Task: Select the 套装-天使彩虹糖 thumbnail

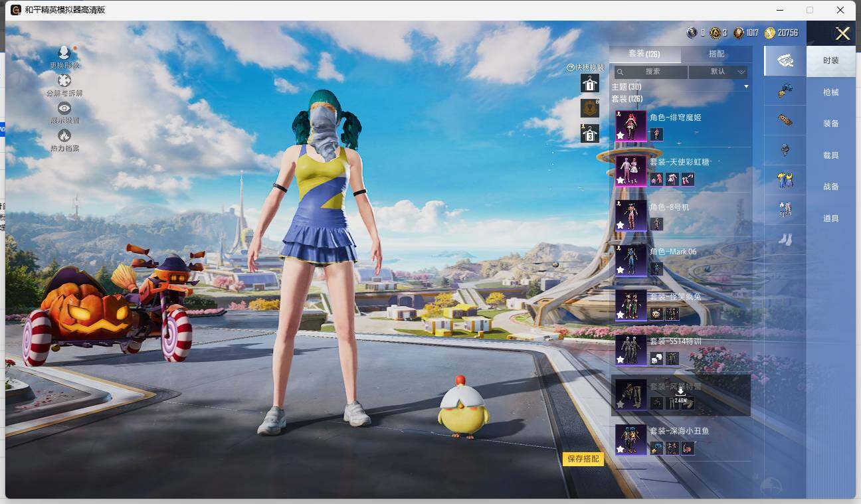Action: (630, 171)
